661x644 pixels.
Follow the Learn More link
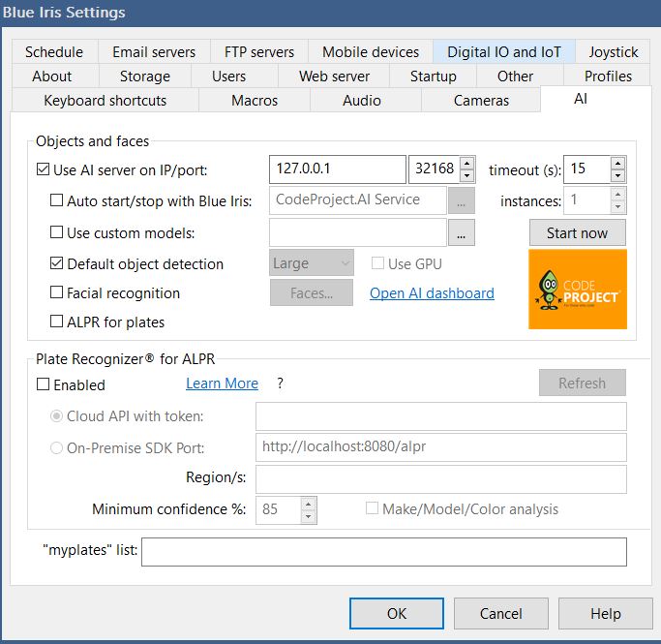[x=223, y=383]
